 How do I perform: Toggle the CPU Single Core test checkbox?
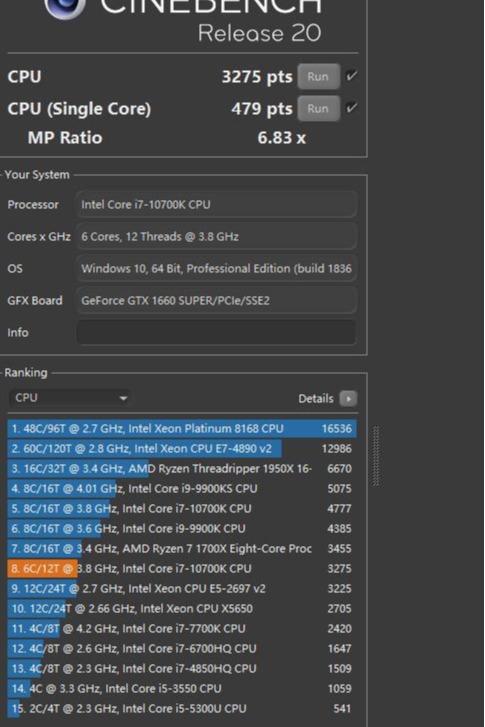(x=351, y=108)
